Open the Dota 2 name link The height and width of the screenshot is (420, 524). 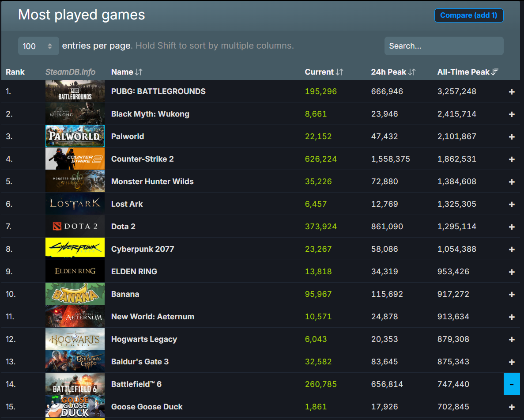click(123, 227)
